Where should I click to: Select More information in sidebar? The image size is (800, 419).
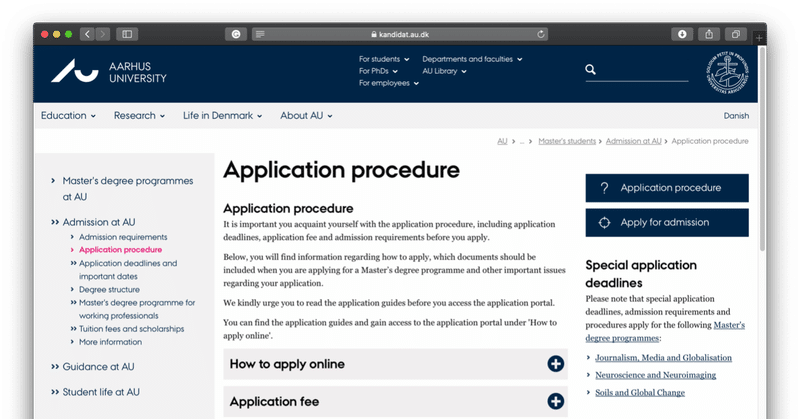pos(110,342)
